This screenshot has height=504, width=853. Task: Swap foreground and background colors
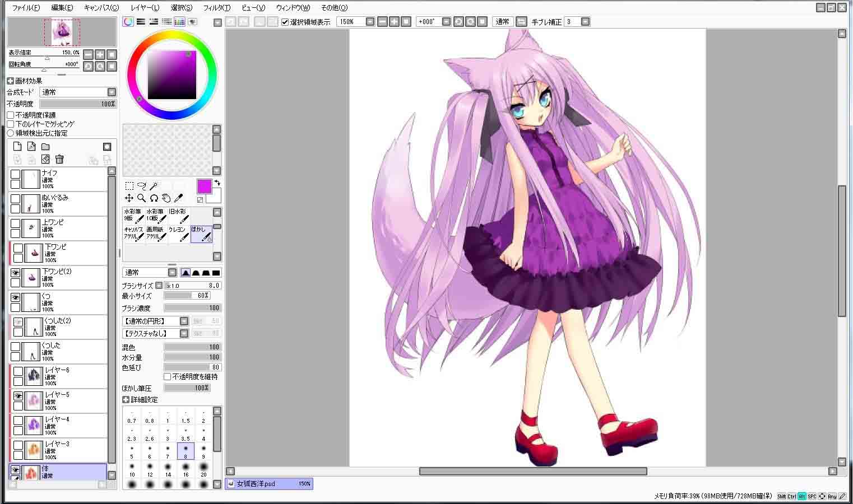(217, 183)
